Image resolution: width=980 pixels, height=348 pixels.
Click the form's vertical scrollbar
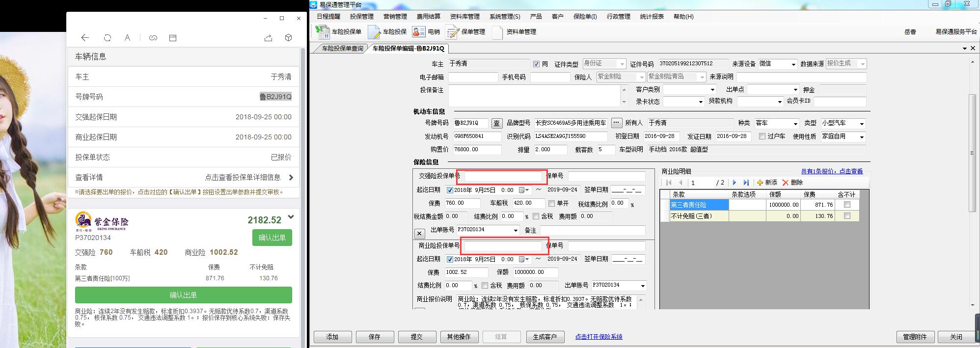972,152
